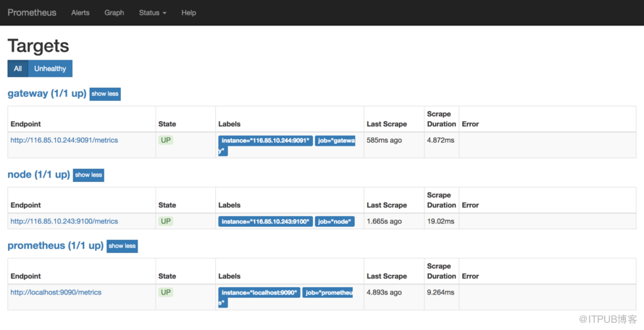
Task: Open the prometheus (1/1 up) heading link
Action: pyautogui.click(x=56, y=245)
